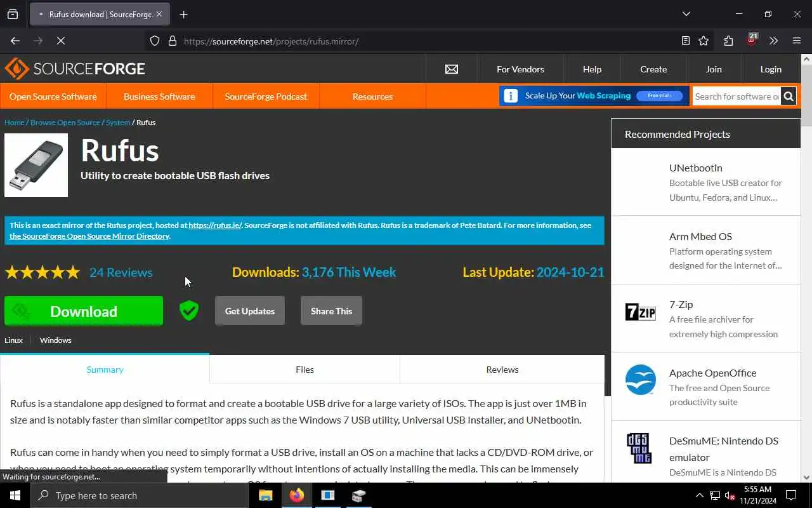Screen dimensions: 812x508
Task: Open File Explorer from taskbar
Action: coord(266,495)
